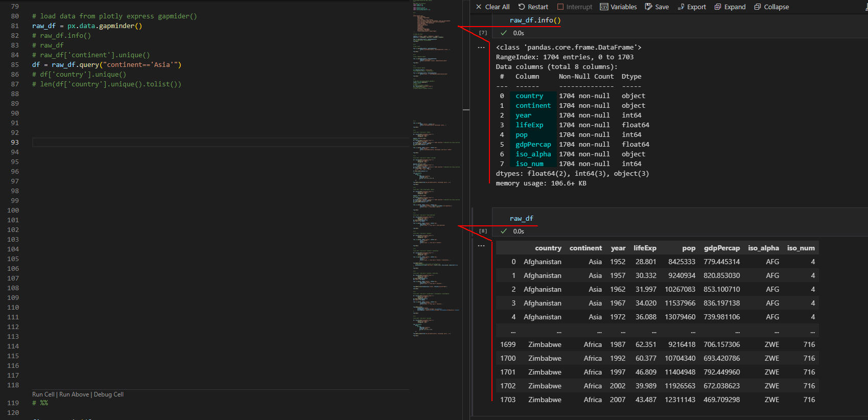This screenshot has height=420, width=868.
Task: Click 'memory usage: 106.6+ KB' text
Action: [541, 183]
